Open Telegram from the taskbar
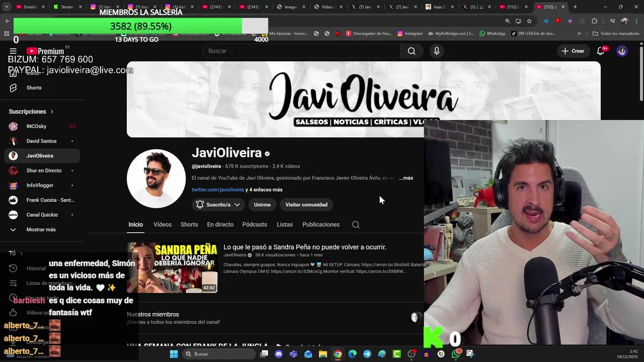This screenshot has width=644, height=362. pyautogui.click(x=367, y=354)
